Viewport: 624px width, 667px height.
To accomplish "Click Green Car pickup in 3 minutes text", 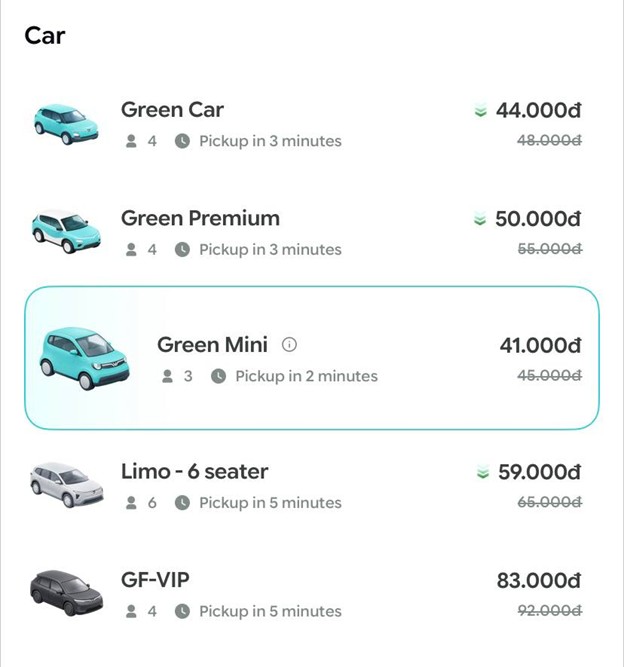I will tap(270, 141).
